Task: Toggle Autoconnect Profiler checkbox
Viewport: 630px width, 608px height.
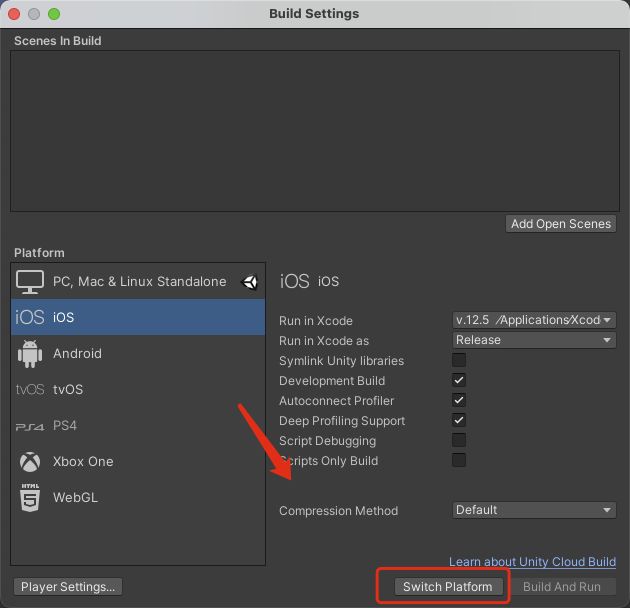Action: 459,400
